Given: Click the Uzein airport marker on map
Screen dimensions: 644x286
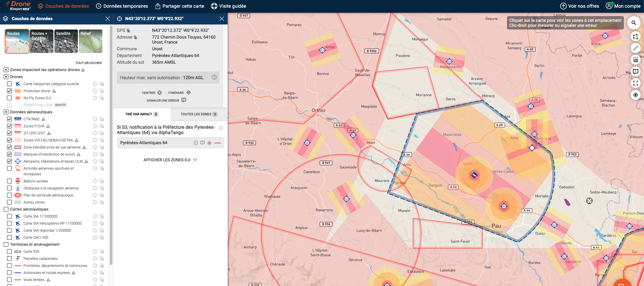Looking at the screenshot, I should tap(474, 175).
